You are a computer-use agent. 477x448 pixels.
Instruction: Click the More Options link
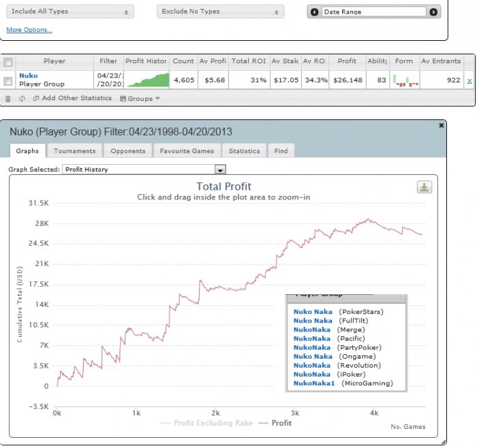(x=29, y=30)
